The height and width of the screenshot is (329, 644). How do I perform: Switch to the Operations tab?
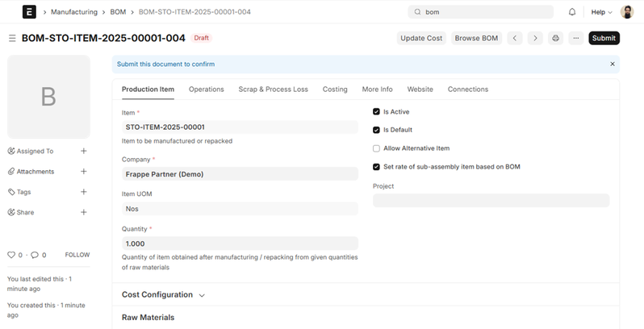coord(206,90)
